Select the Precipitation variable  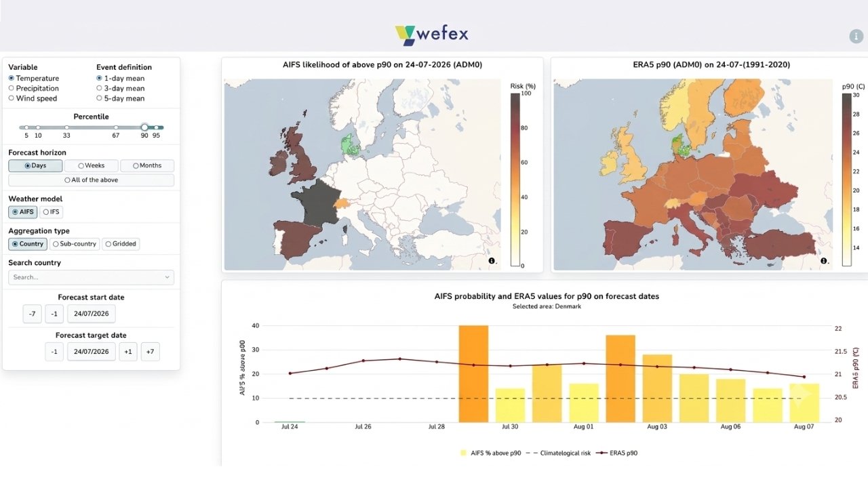coord(34,89)
